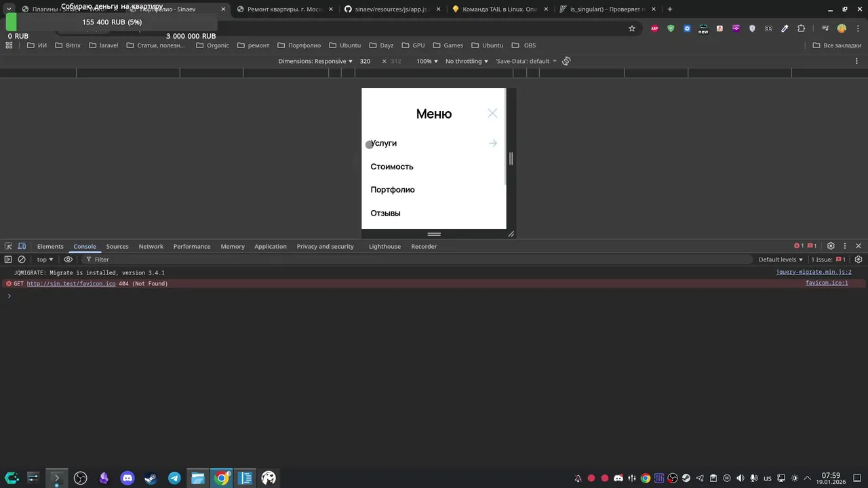Switch to the Application tab
Screen dimensions: 868x488
pos(271,247)
